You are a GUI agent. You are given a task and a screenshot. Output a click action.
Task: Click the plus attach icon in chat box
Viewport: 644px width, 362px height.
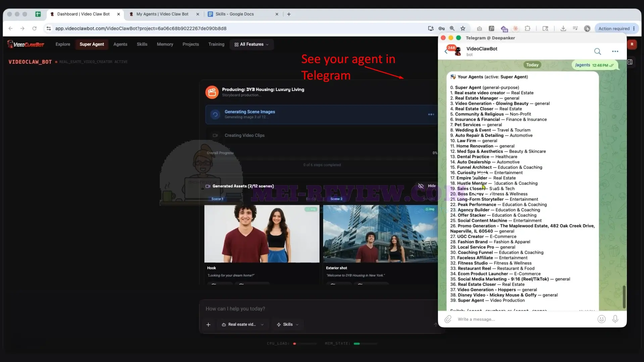[x=208, y=324]
